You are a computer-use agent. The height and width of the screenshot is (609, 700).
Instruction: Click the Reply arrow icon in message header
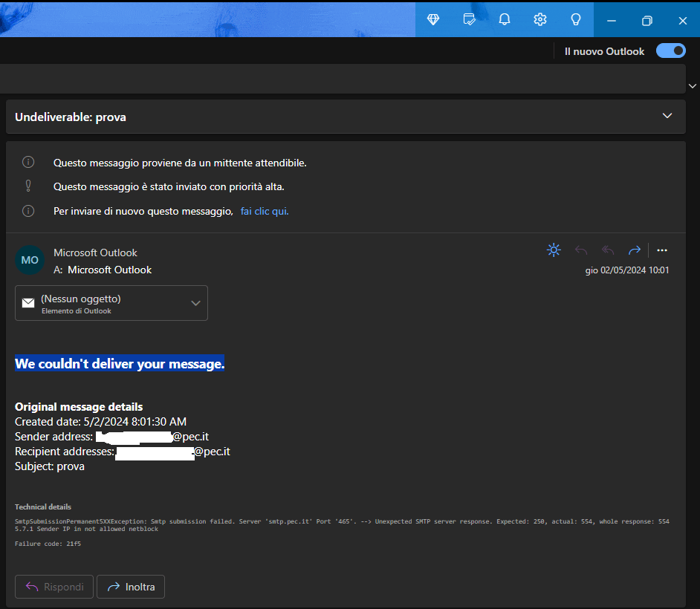click(581, 250)
